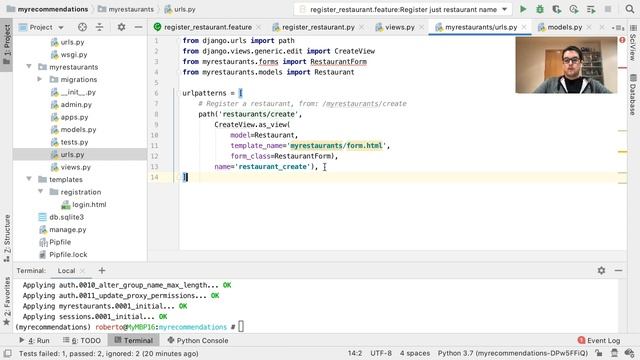Image resolution: width=640 pixels, height=360 pixels.
Task: Add a new terminal session tab
Action: pyautogui.click(x=102, y=270)
